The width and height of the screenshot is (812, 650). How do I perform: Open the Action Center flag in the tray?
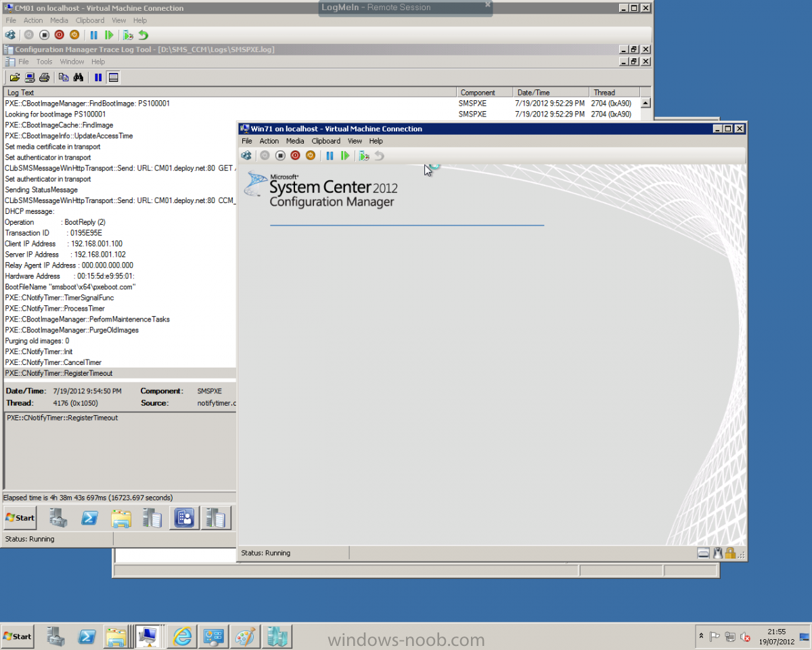point(715,636)
